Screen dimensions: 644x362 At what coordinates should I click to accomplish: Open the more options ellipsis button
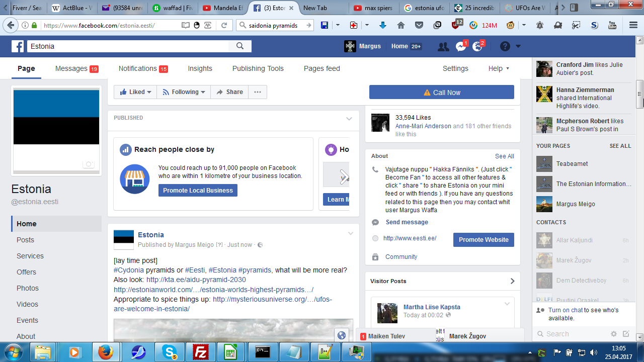tap(258, 92)
